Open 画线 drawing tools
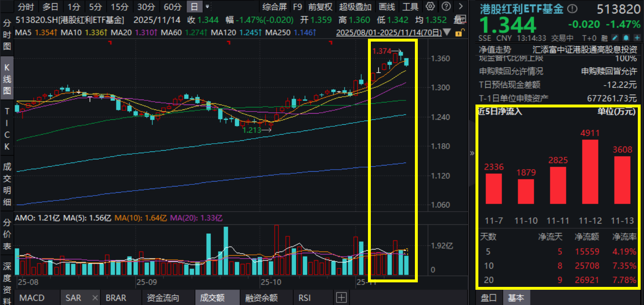644x305 pixels. tap(386, 7)
